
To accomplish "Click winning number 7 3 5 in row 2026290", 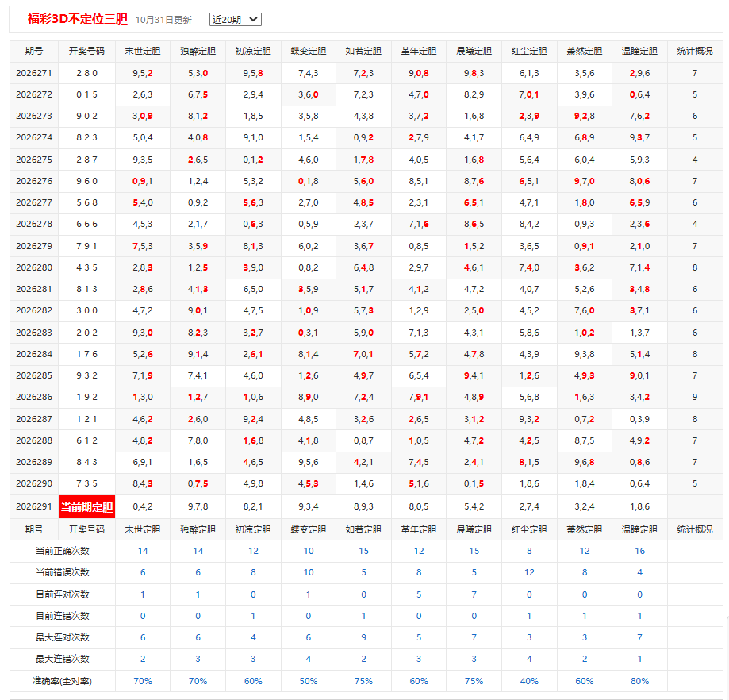I will point(87,483).
